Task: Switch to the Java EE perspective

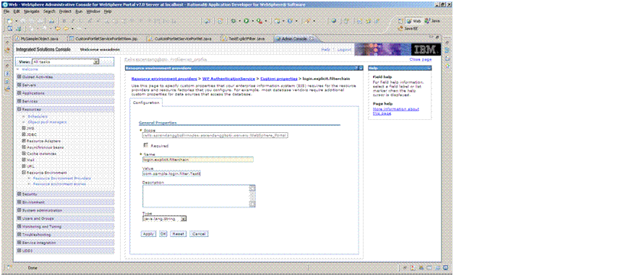Action: 408,29
